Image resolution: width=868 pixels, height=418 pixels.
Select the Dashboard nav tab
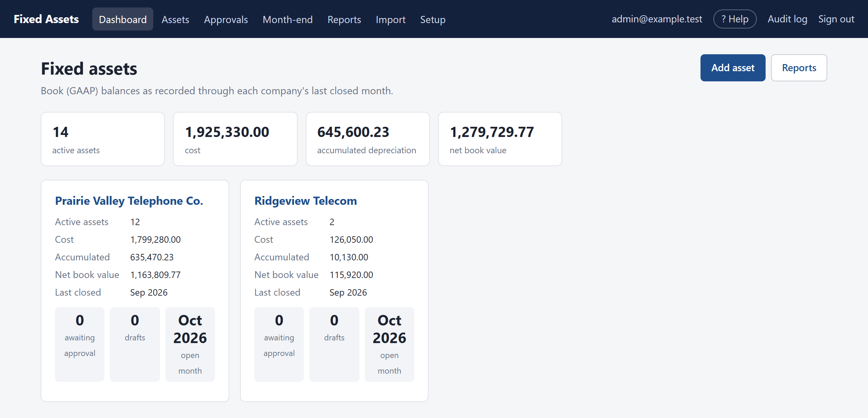pos(123,19)
